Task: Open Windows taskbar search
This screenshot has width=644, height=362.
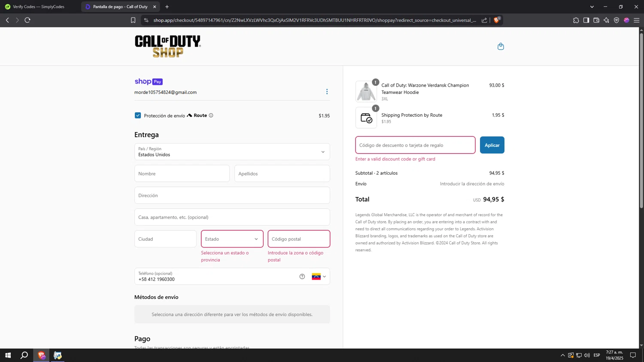Action: 24,355
